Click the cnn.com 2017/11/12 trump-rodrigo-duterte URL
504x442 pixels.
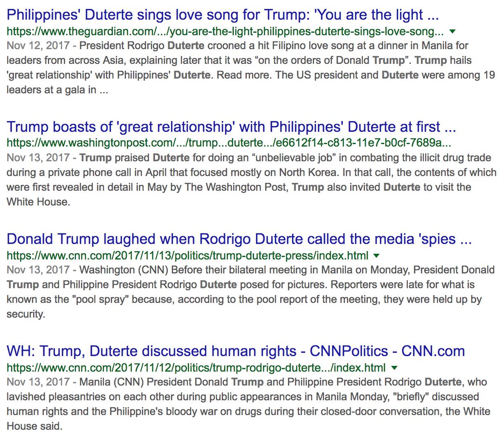196,368
